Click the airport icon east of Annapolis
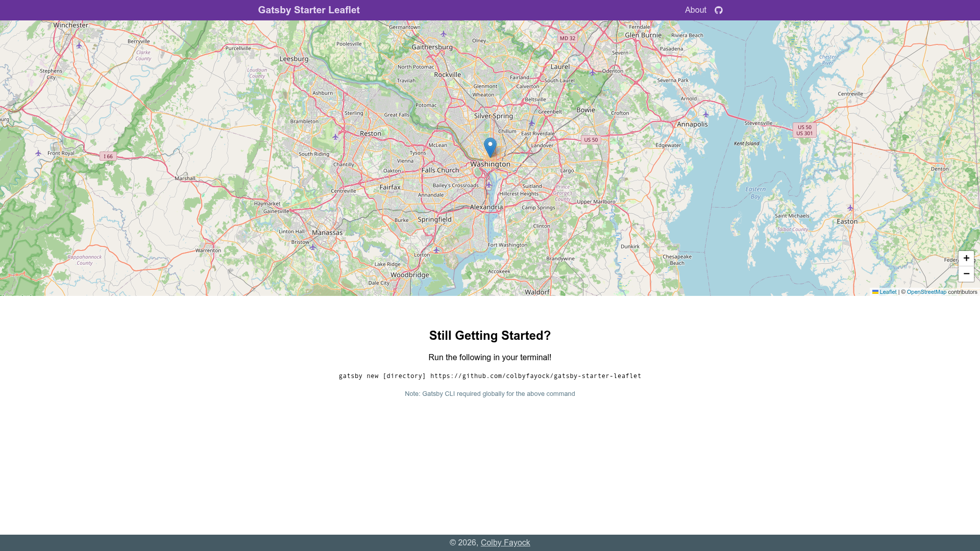The image size is (980, 551). pos(706,114)
